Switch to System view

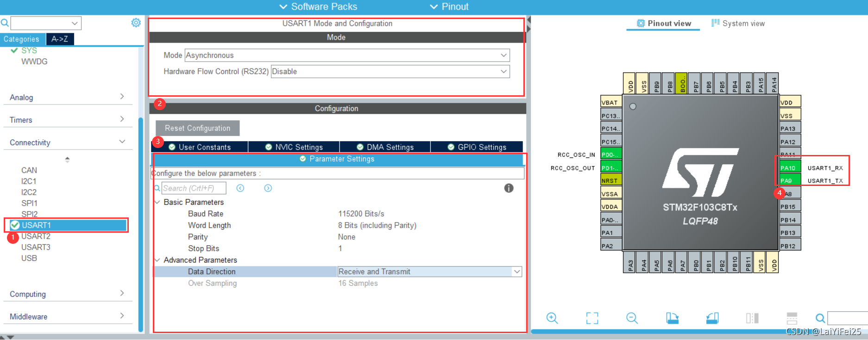(738, 23)
